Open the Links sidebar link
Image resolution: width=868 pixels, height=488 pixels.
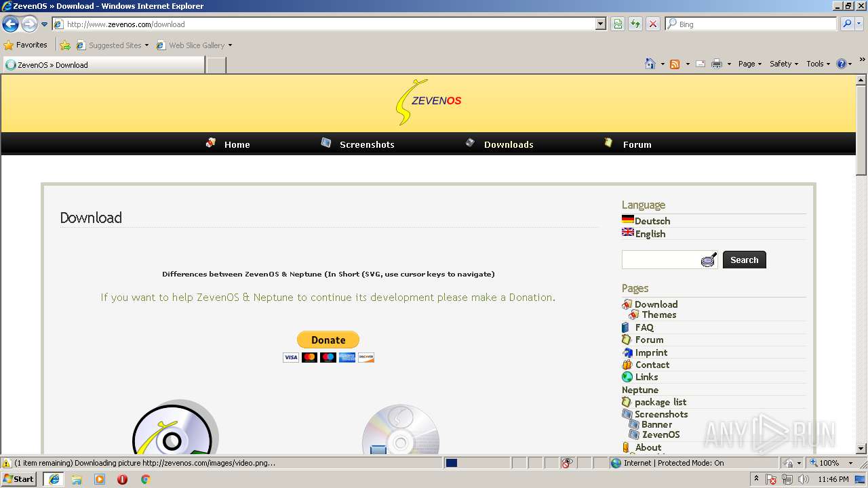[x=646, y=377]
